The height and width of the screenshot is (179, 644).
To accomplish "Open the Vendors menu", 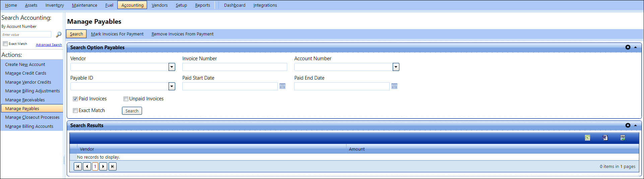I will pos(159,5).
